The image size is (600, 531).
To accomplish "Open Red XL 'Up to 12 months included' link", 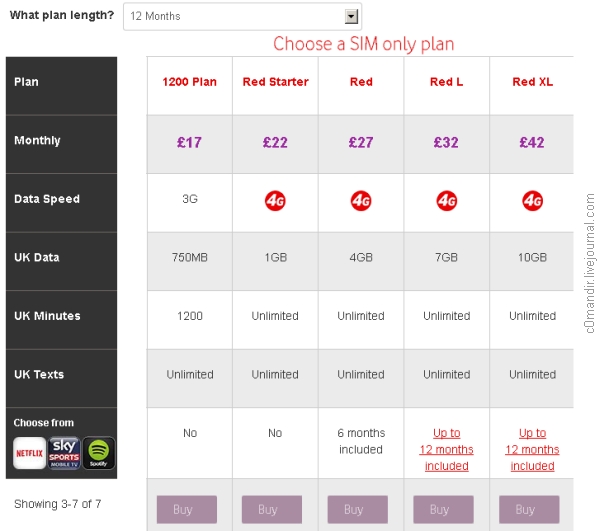I will [532, 450].
